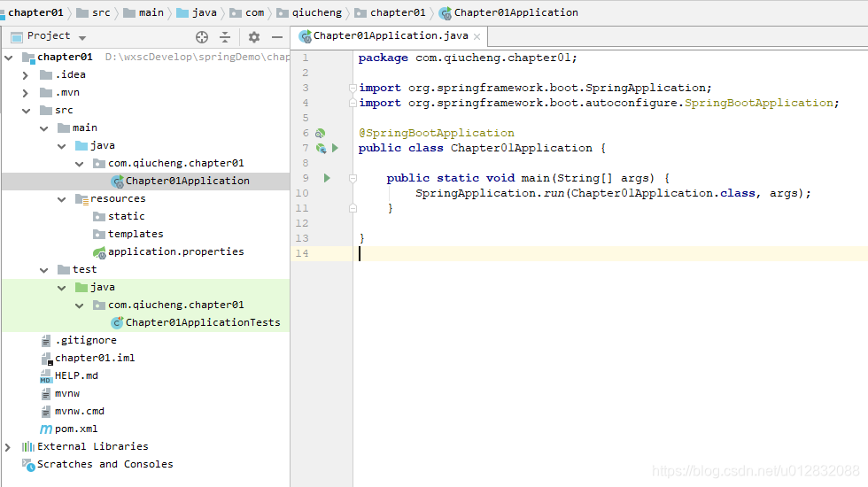Select the mvnw file
The image size is (868, 487).
[x=67, y=393]
